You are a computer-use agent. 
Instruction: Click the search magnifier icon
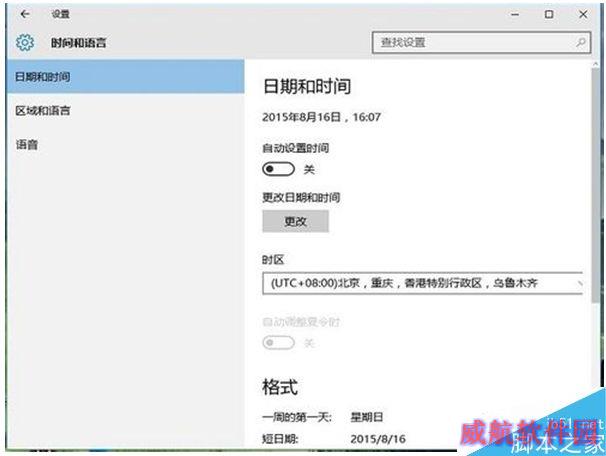pos(580,43)
